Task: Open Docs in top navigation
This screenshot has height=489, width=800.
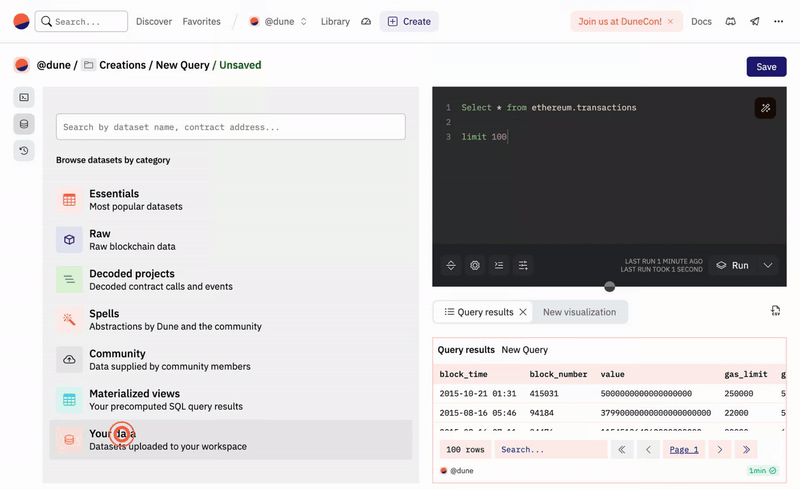Action: pyautogui.click(x=701, y=21)
